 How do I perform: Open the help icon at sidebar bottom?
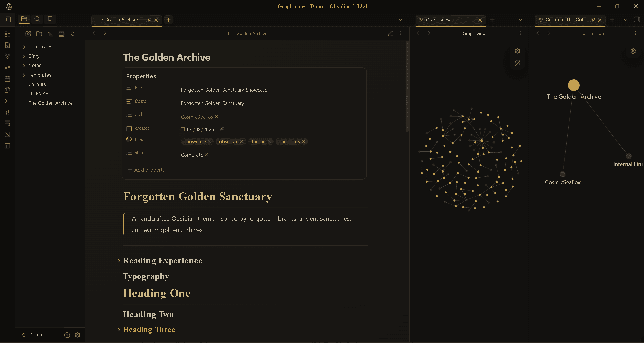coord(67,335)
